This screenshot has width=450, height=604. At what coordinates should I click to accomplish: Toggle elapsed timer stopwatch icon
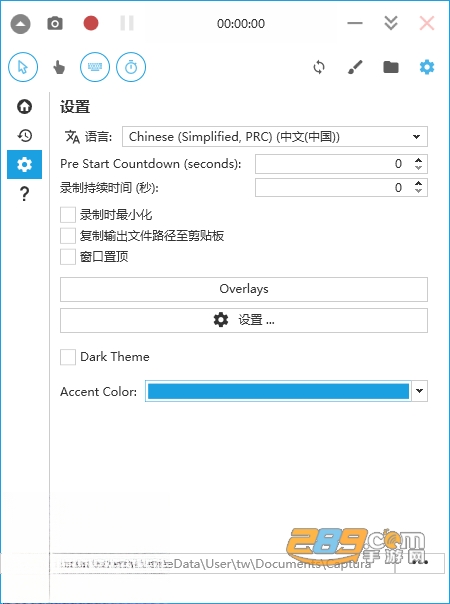click(x=131, y=67)
